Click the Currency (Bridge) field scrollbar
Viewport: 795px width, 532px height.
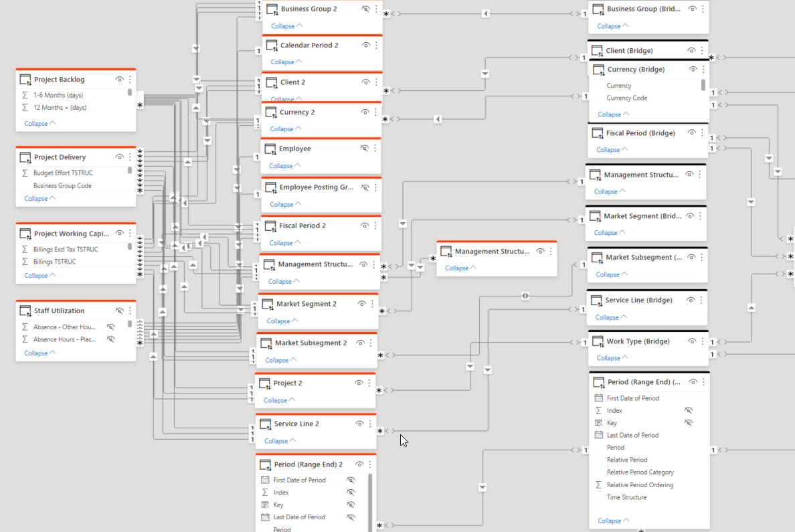(x=703, y=85)
